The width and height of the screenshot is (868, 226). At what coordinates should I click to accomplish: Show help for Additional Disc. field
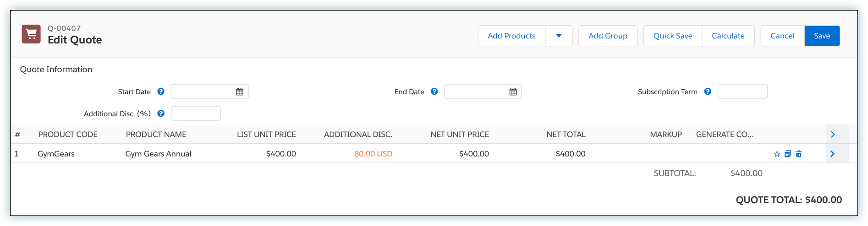click(x=161, y=113)
